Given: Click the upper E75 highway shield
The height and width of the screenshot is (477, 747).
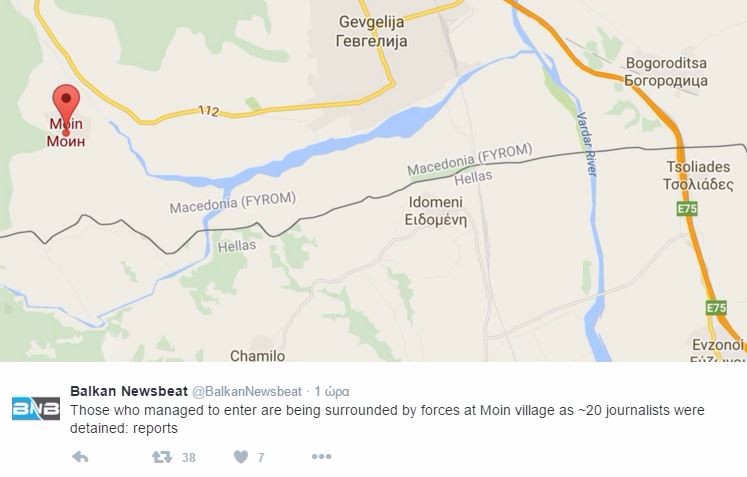Looking at the screenshot, I should pos(687,209).
